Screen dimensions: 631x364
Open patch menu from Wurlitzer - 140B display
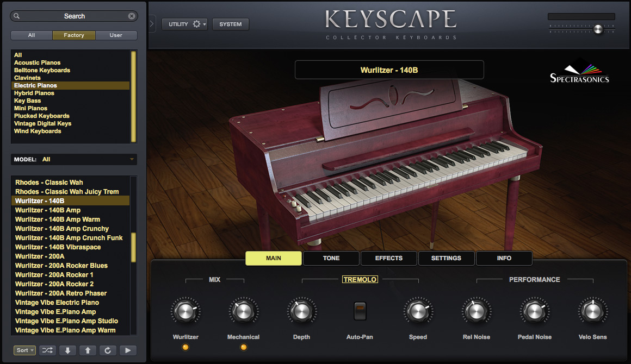click(x=389, y=70)
